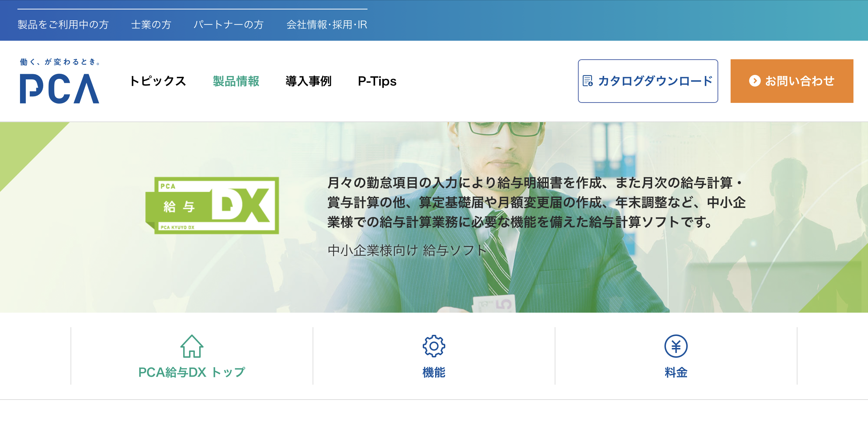Click the arrow circle icon in お問い合わせ
This screenshot has width=868, height=421.
tap(755, 81)
